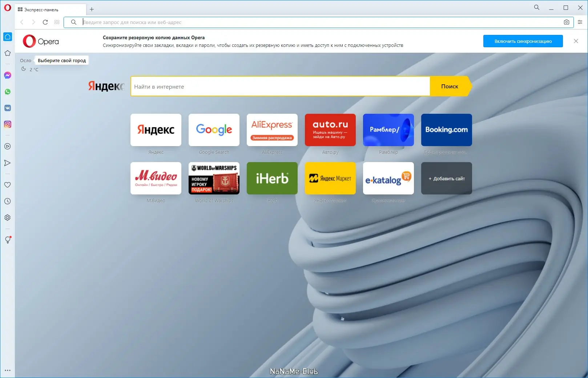Dismiss the sync backup banner
Screen dimensions: 588x378
click(x=576, y=41)
